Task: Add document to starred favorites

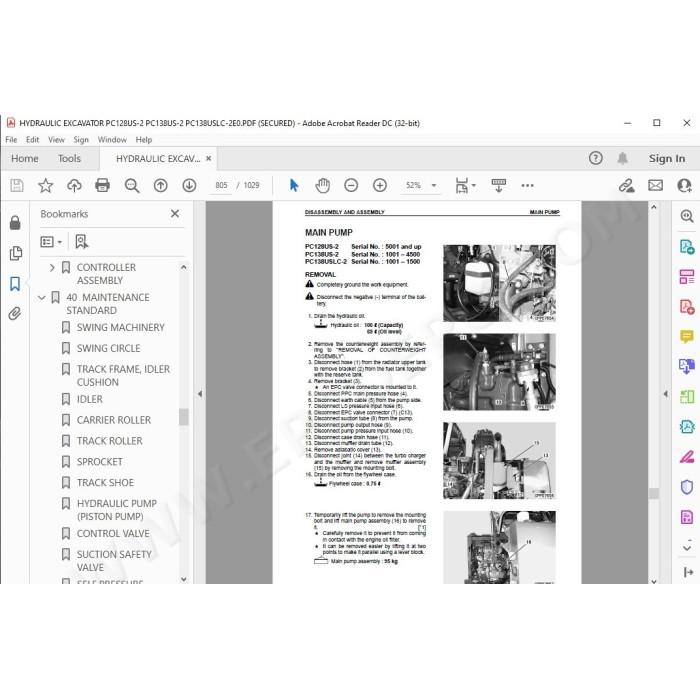Action: 46,185
